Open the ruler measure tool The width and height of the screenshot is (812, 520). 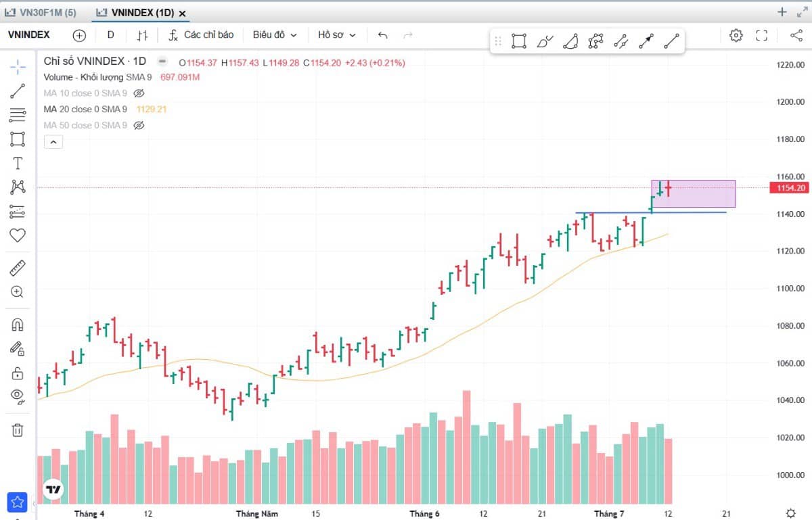(x=18, y=268)
